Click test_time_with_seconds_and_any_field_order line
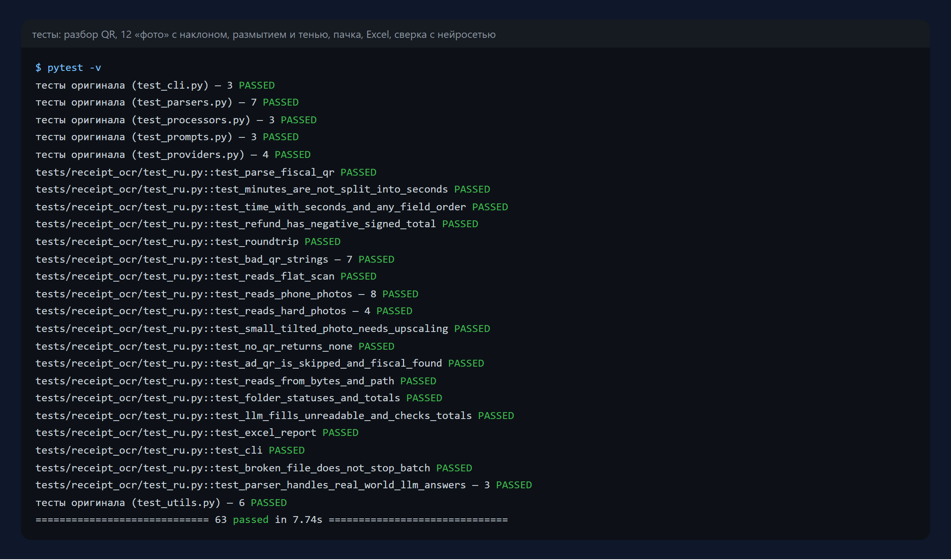 tap(272, 207)
